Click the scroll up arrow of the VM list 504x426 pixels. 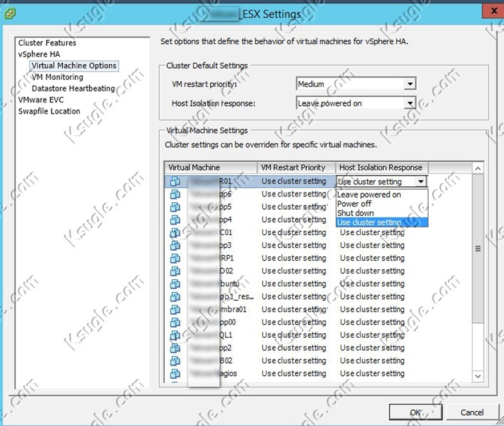[x=478, y=169]
